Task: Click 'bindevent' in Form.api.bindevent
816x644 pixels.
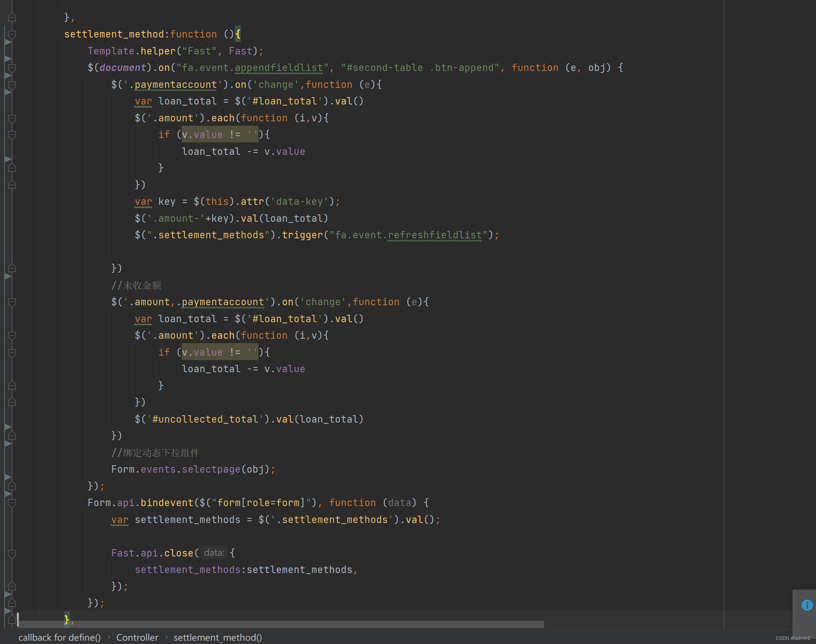Action: coord(167,503)
